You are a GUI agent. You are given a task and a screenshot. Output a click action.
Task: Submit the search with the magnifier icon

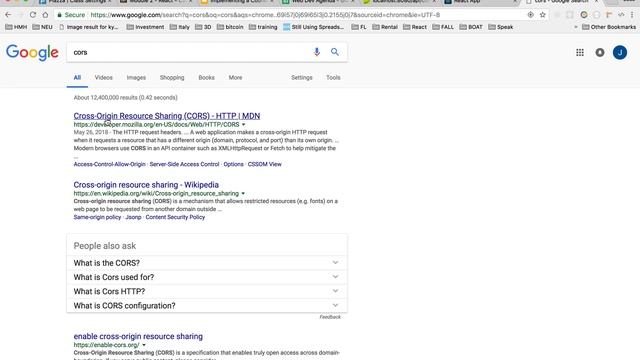335,52
